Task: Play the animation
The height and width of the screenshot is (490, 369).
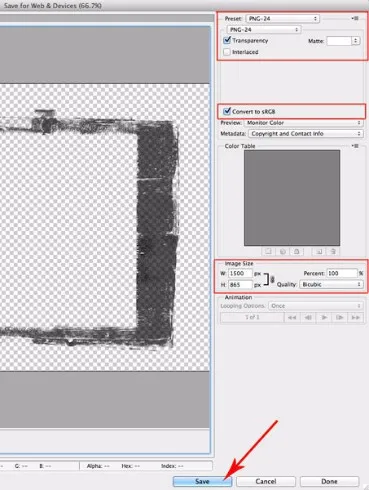Action: (324, 317)
